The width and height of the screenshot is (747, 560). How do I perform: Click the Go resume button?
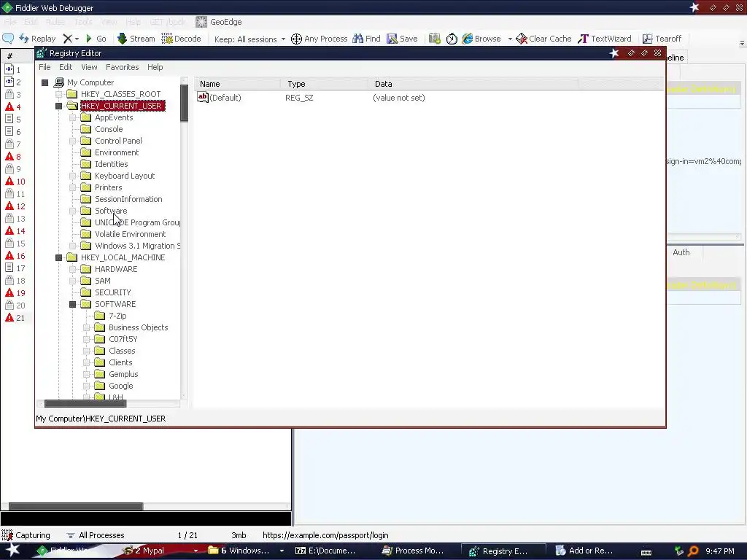(x=96, y=39)
